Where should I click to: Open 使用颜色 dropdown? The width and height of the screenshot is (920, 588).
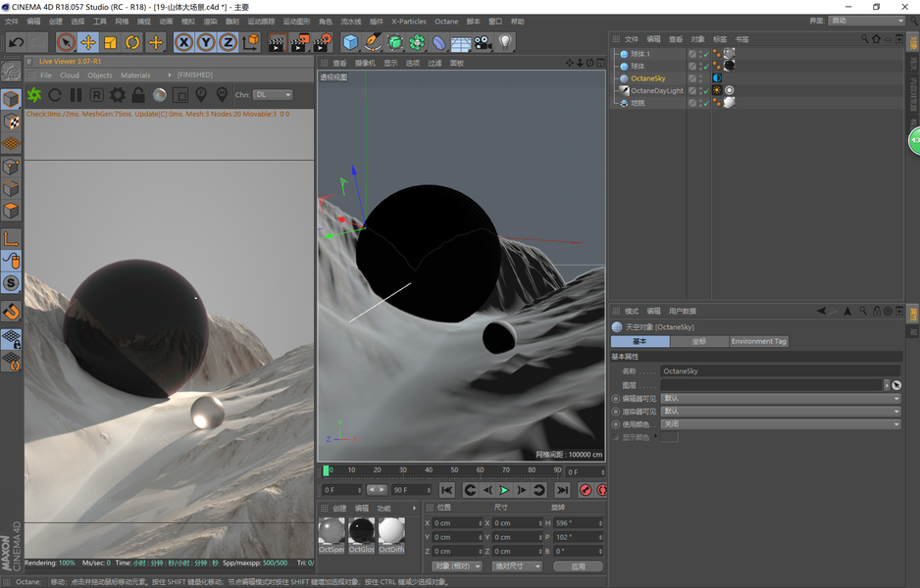click(781, 424)
